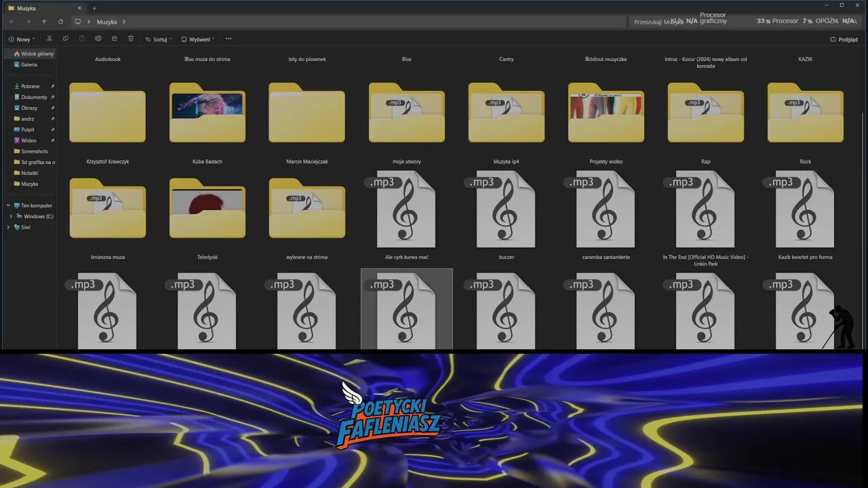Open Galeria in the sidebar
The width and height of the screenshot is (868, 488).
[25, 64]
